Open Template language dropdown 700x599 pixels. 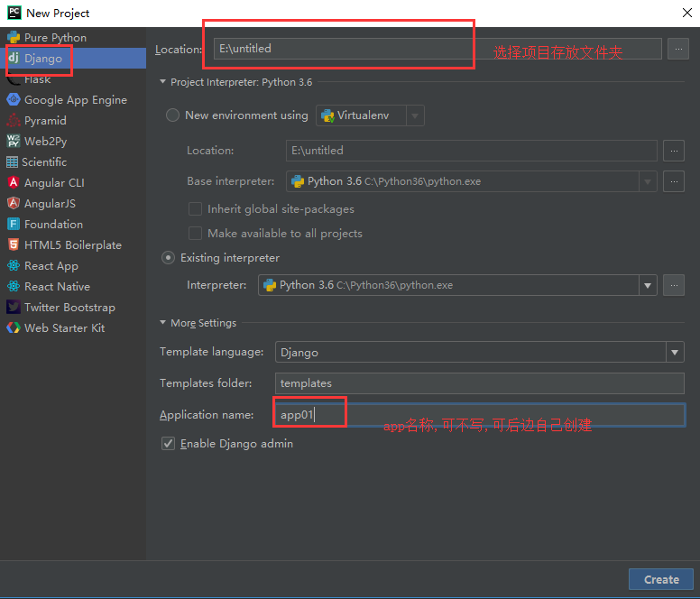480,352
